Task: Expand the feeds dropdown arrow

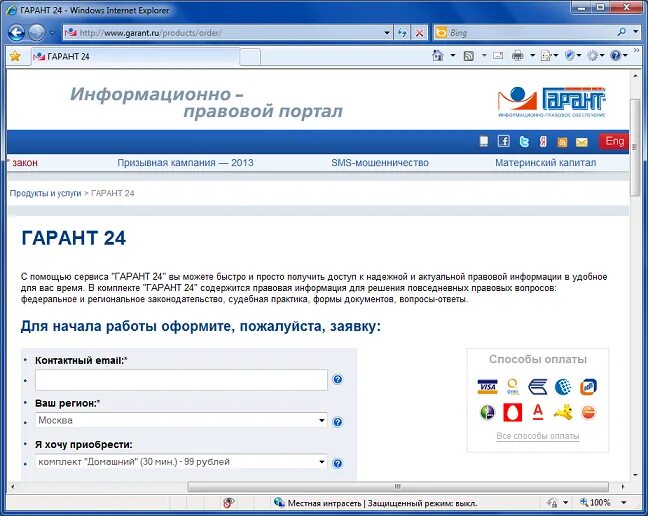Action: pos(484,55)
